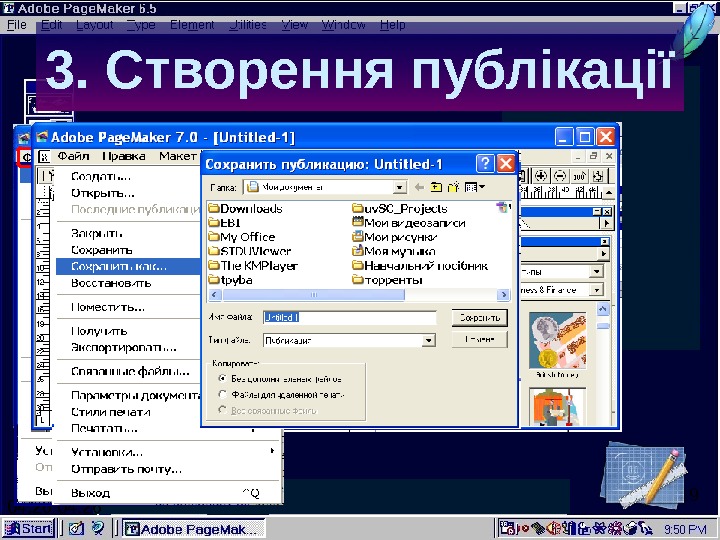
Task: Open Layout menu in PageMaker 6.5
Action: pyautogui.click(x=95, y=25)
